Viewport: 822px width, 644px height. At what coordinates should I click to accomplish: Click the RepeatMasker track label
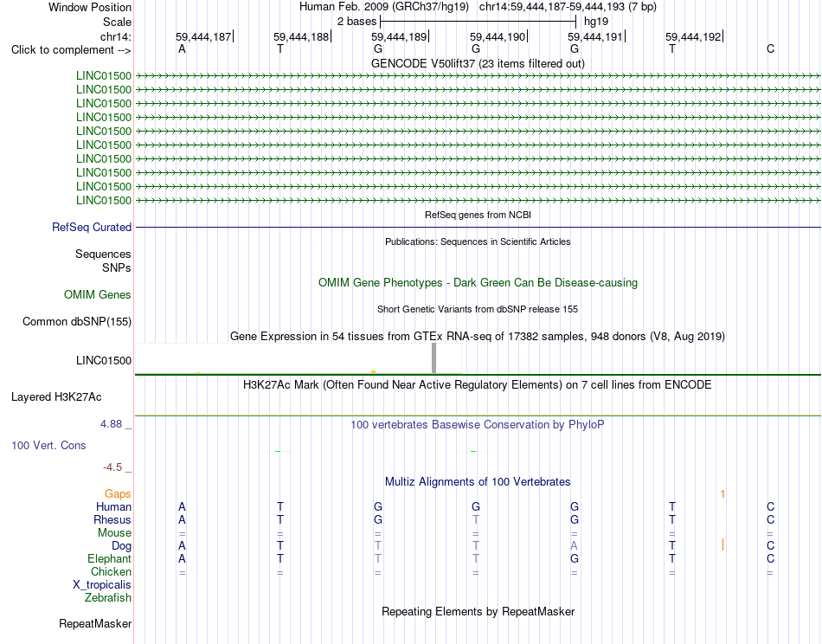click(x=95, y=623)
